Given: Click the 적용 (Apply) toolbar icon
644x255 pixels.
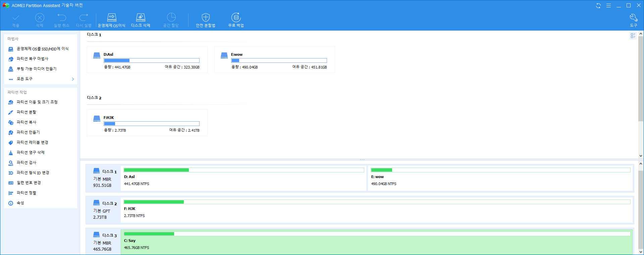Looking at the screenshot, I should 16,20.
